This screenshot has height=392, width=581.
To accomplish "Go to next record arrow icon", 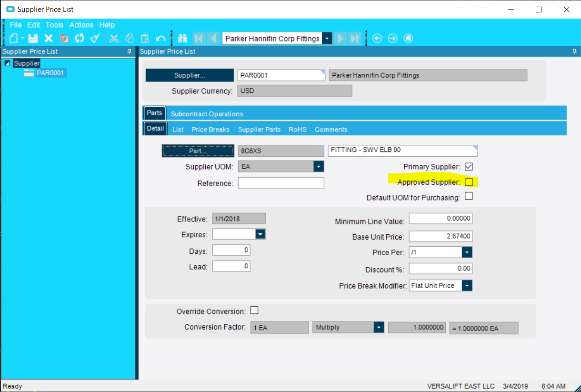I will click(340, 39).
